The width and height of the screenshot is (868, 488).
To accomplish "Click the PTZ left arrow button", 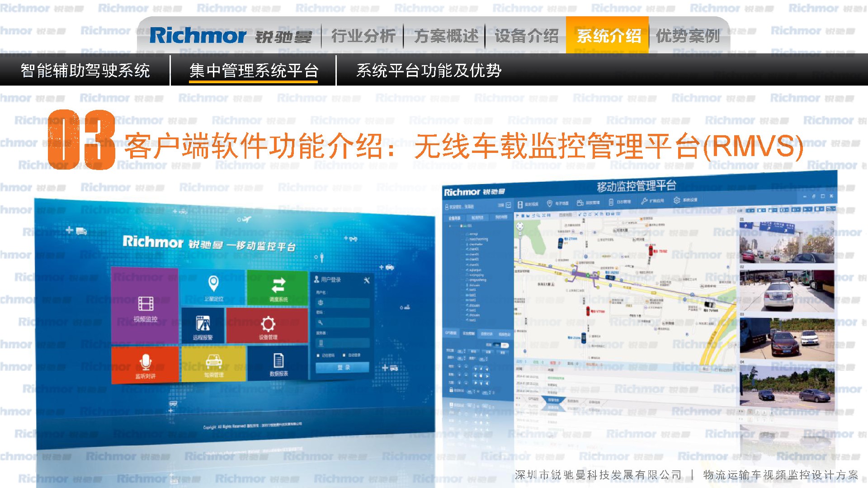I will tap(475, 375).
